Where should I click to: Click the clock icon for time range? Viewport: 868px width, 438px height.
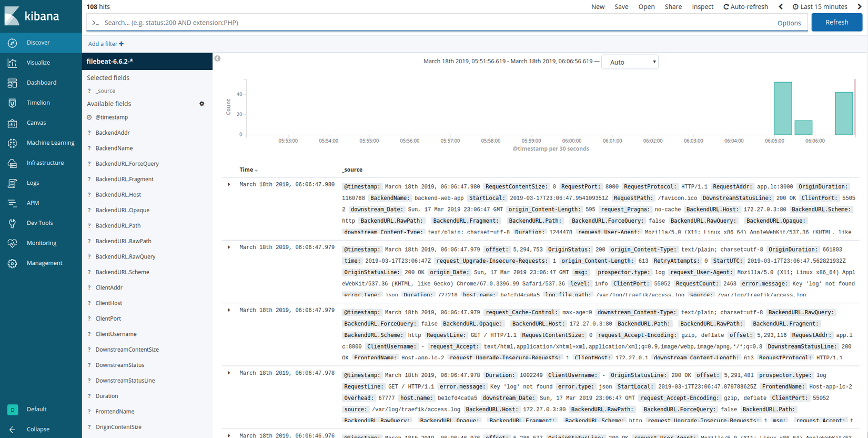point(795,7)
